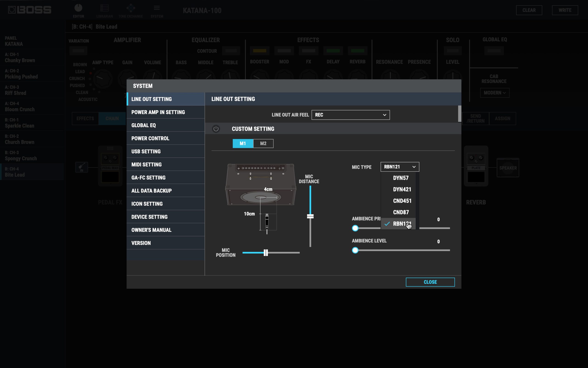588x368 pixels.
Task: Open the Cab Resonance Modern dropdown
Action: click(x=495, y=93)
